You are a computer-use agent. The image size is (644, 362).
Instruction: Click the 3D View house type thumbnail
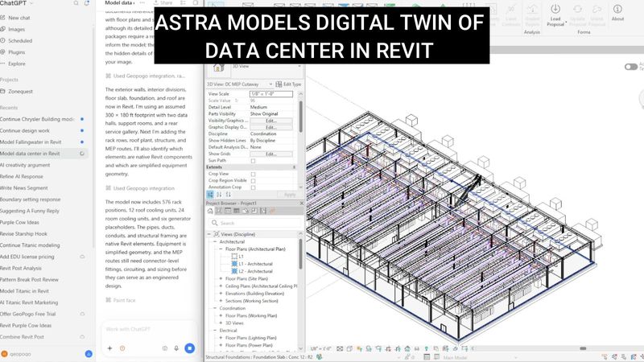pyautogui.click(x=218, y=68)
